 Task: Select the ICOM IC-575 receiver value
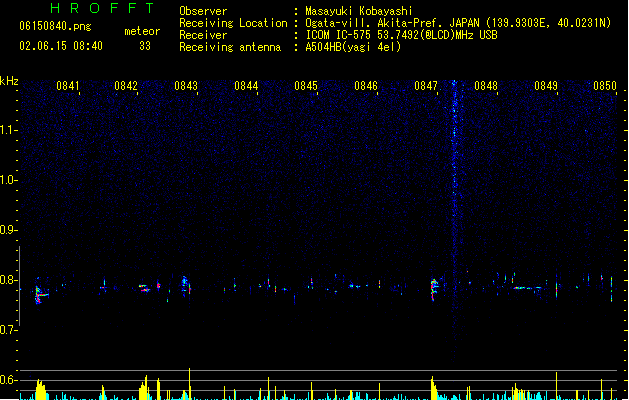[x=401, y=35]
